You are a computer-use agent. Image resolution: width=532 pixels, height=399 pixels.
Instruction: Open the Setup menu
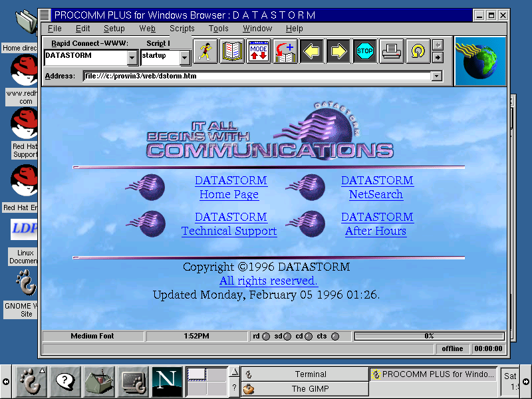[x=114, y=29]
